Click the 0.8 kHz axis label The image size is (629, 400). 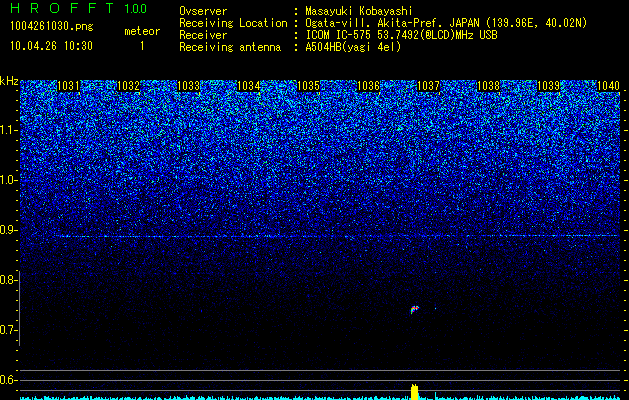pos(8,280)
